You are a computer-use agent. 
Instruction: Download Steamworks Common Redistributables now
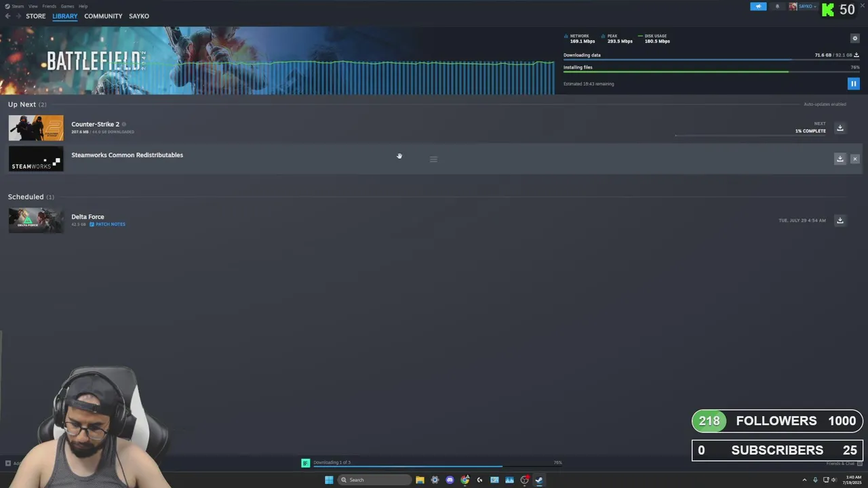[840, 159]
